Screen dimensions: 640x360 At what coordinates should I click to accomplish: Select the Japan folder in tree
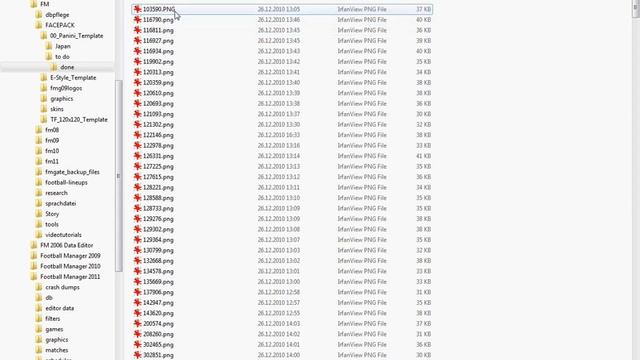click(x=63, y=46)
